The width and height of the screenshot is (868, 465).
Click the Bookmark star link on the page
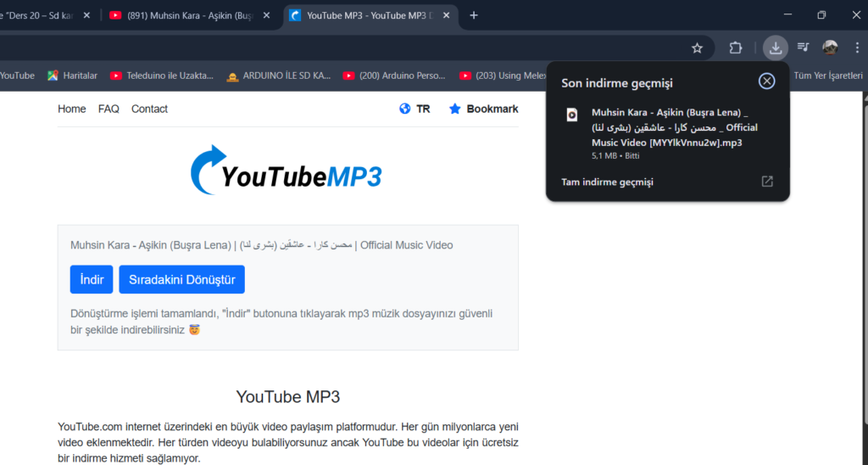[x=483, y=109]
